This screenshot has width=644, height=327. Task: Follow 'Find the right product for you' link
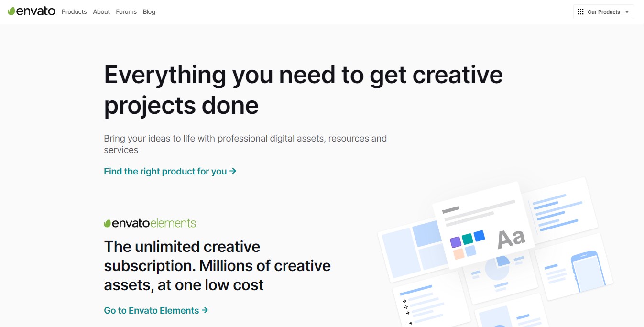170,171
